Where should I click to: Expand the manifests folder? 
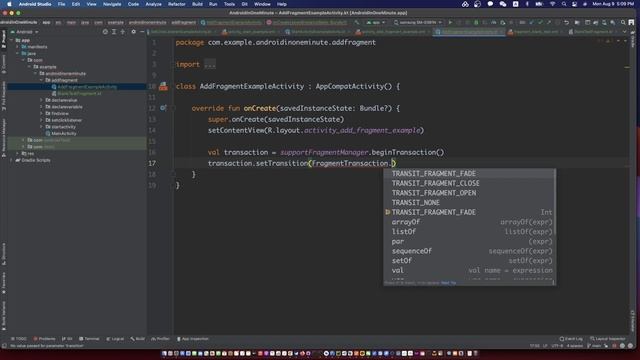17,47
